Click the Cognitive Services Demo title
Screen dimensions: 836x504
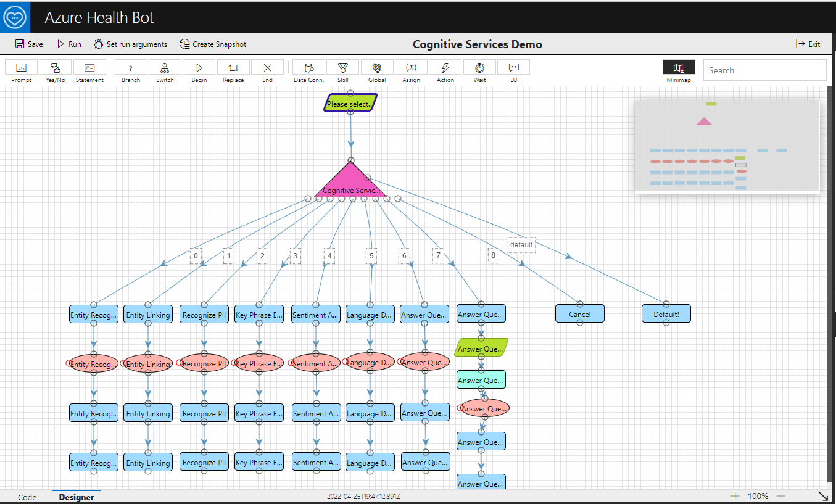tap(477, 44)
